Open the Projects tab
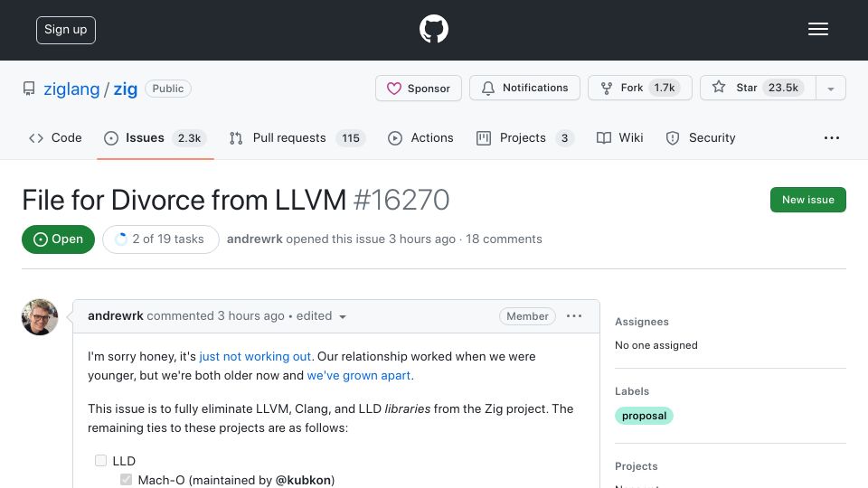 [x=524, y=137]
